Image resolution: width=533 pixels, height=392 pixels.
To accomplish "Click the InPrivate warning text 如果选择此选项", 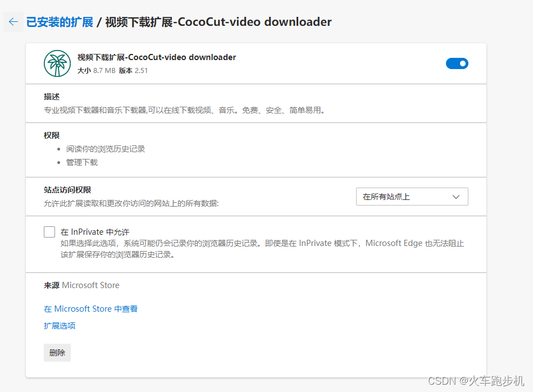I will [262, 249].
